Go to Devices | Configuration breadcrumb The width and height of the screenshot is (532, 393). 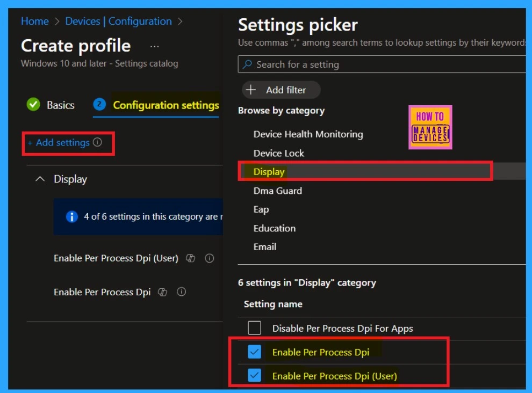pyautogui.click(x=118, y=21)
